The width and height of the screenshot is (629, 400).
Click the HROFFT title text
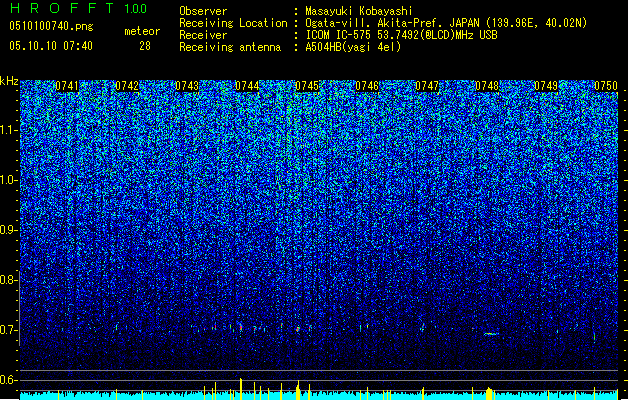[61, 8]
